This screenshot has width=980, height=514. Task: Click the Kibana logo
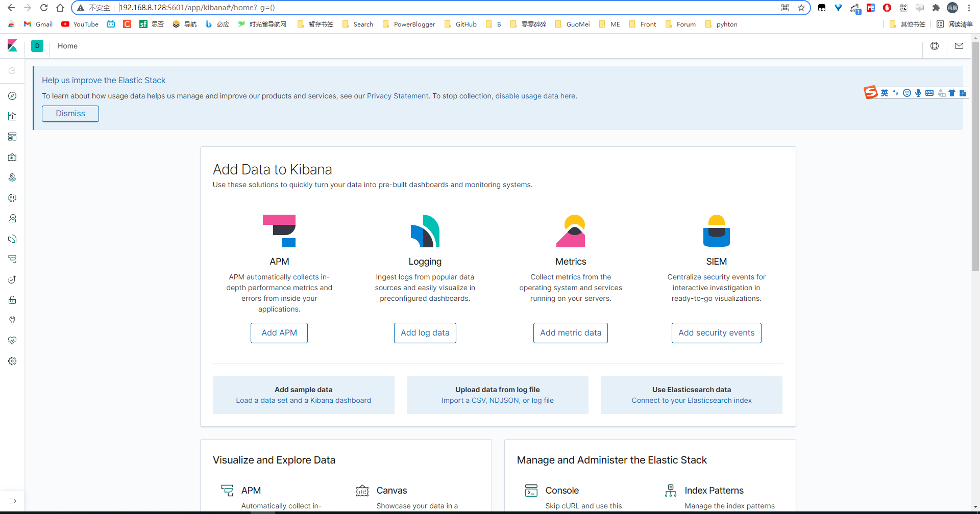12,46
